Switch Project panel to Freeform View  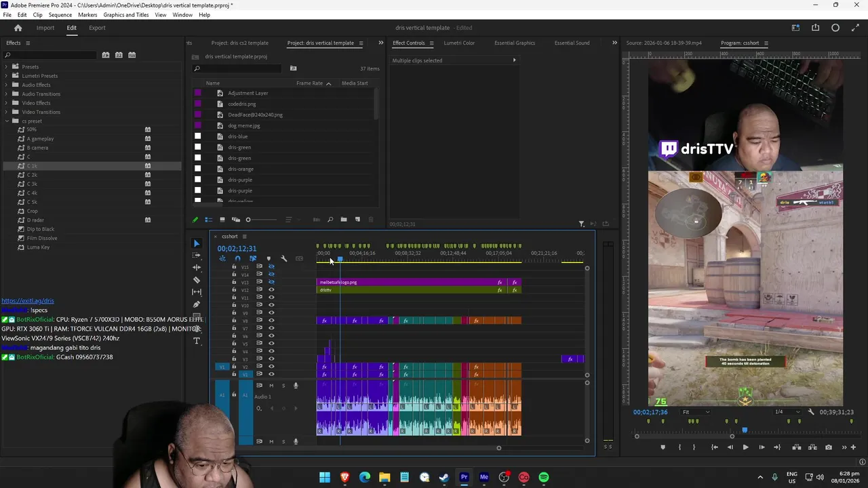236,220
